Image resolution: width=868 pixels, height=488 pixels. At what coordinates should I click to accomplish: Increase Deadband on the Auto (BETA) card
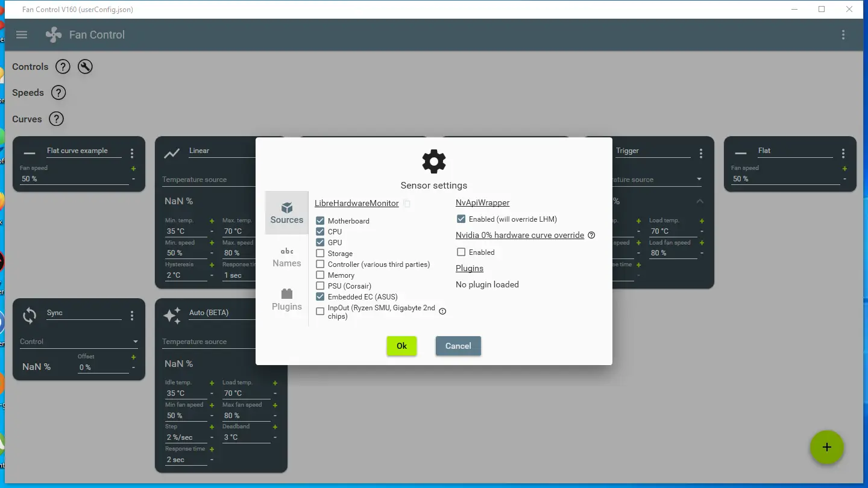click(x=275, y=427)
